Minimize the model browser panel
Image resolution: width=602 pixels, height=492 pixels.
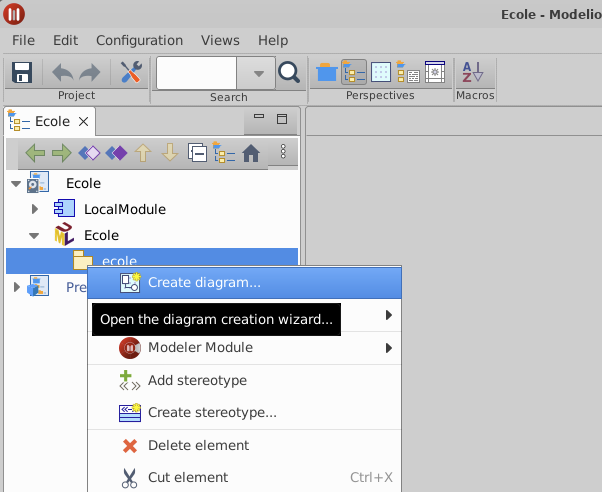[259, 116]
